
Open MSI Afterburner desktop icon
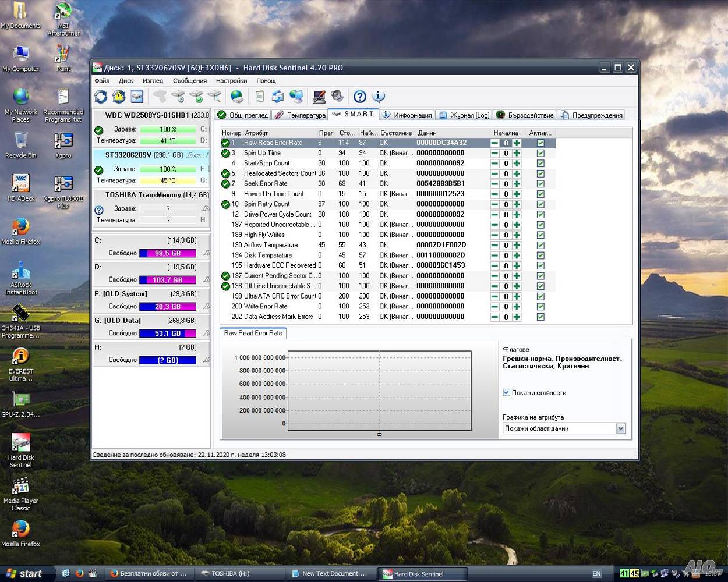click(x=63, y=20)
